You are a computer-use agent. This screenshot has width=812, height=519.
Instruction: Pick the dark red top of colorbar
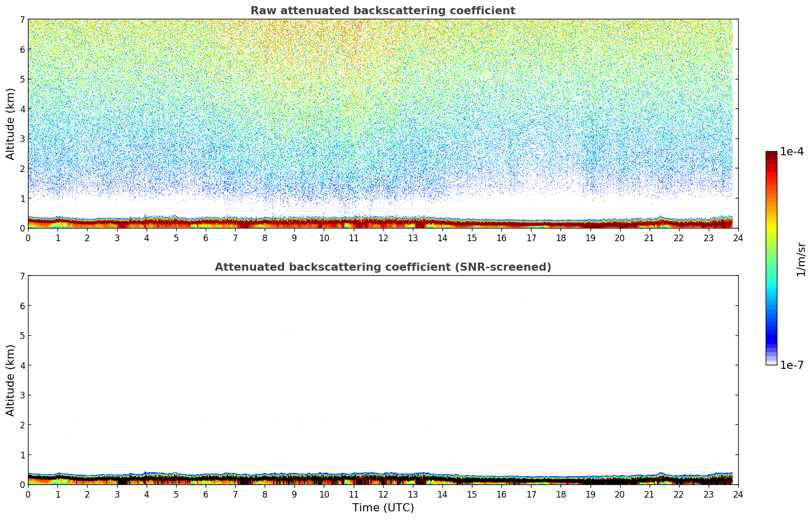(x=771, y=155)
